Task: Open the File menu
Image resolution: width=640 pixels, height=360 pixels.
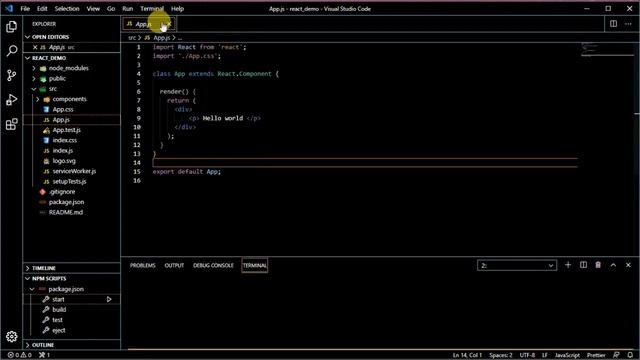Action: tap(25, 9)
